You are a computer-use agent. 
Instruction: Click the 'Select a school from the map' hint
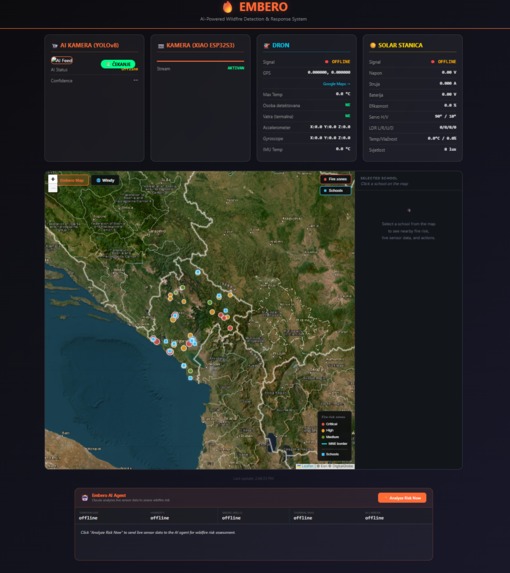click(x=408, y=231)
